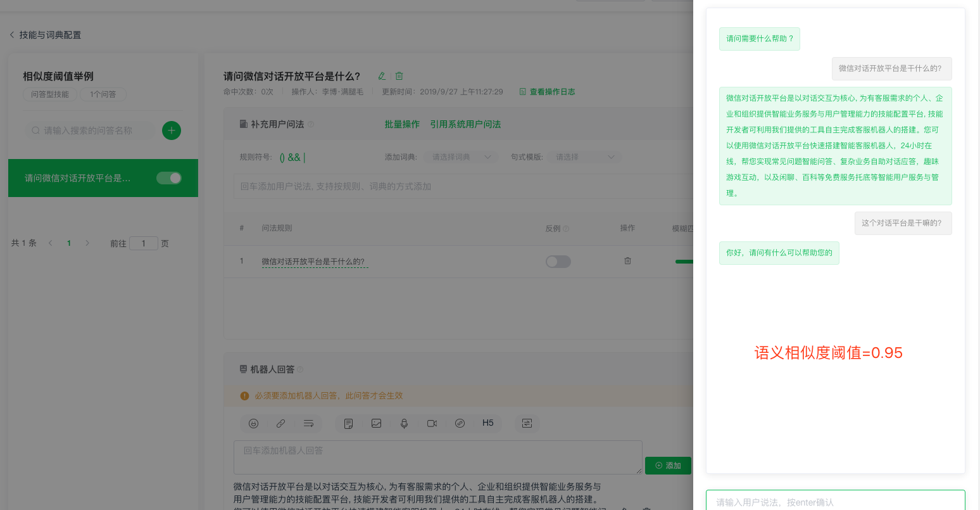980x510 pixels.
Task: Click the edit pencil icon next to the question title
Action: click(382, 76)
